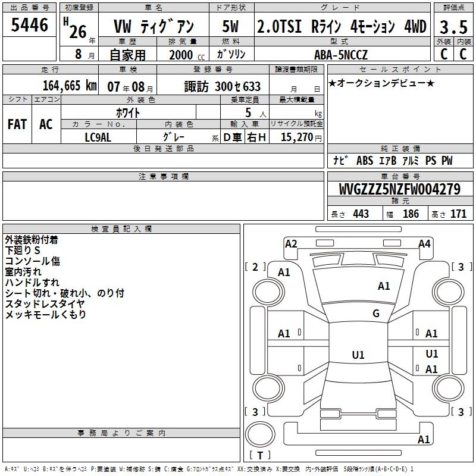Click the エアB equipment entry

[x=388, y=161]
